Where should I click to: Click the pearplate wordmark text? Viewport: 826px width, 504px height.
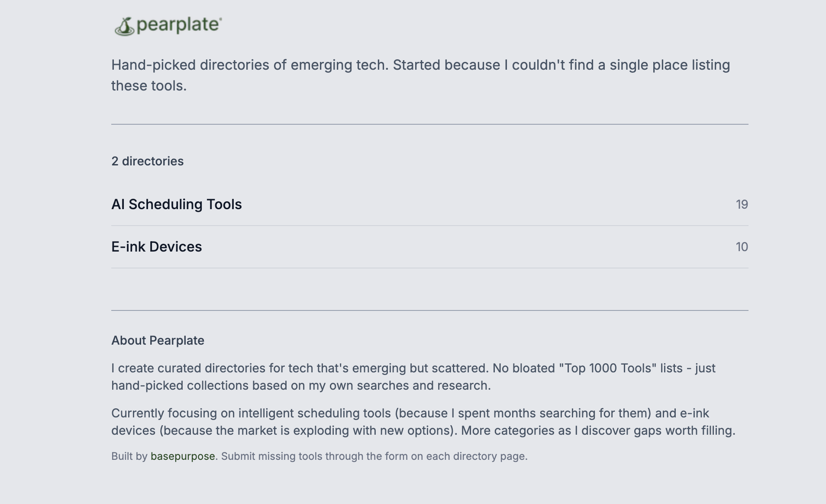177,25
